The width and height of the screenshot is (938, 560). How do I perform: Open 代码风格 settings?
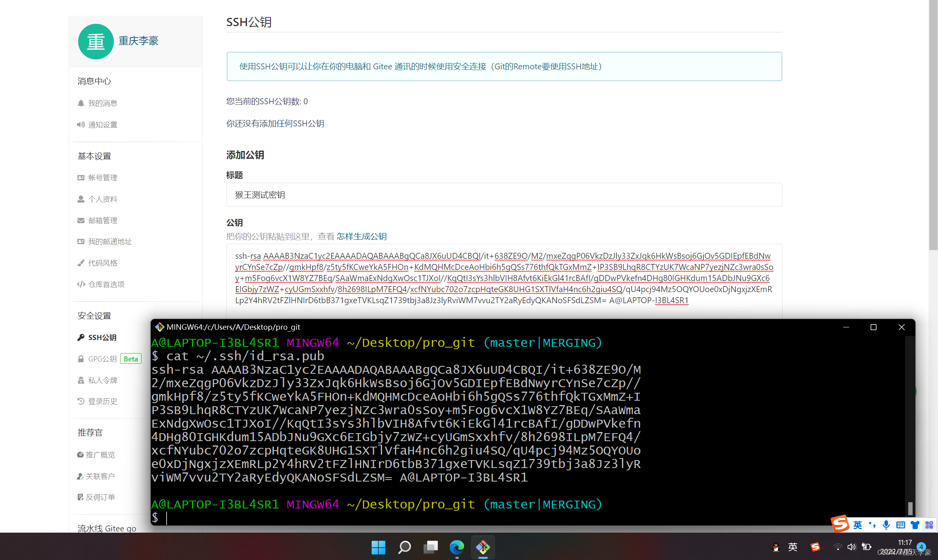coord(103,263)
